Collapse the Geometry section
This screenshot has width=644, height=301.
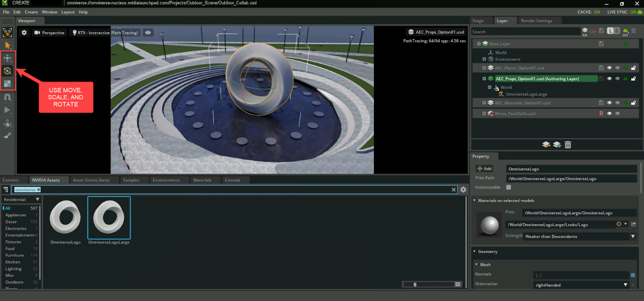coord(475,252)
